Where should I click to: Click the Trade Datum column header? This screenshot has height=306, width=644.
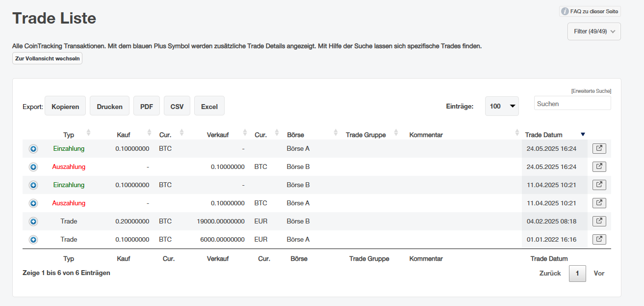[x=543, y=135]
